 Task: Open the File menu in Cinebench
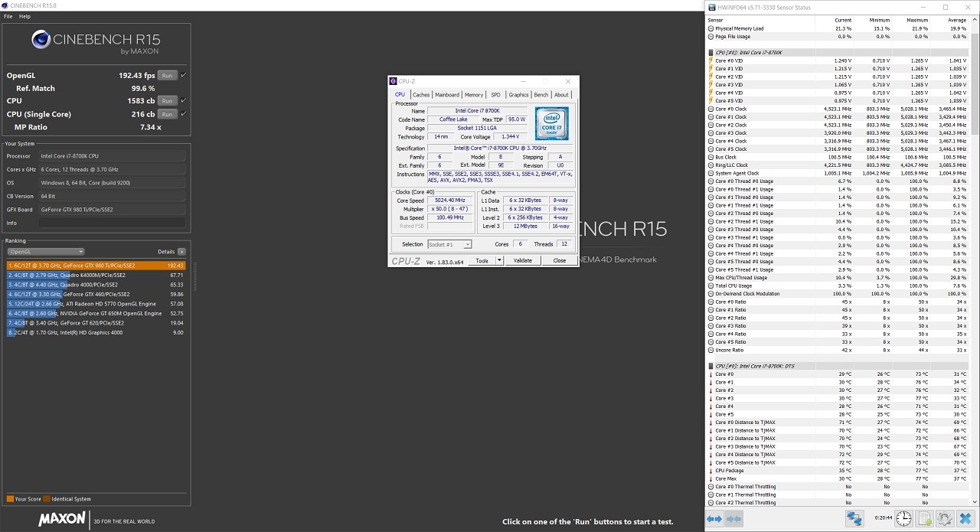pyautogui.click(x=8, y=16)
